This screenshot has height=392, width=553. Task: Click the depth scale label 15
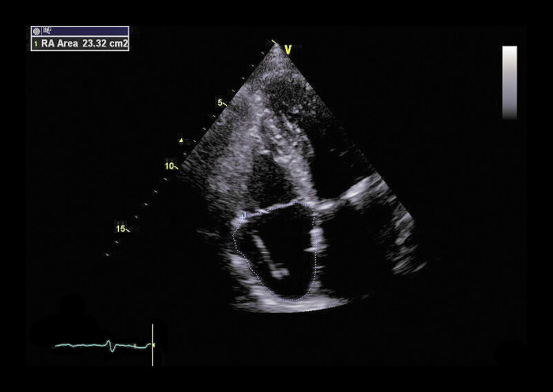coord(120,229)
